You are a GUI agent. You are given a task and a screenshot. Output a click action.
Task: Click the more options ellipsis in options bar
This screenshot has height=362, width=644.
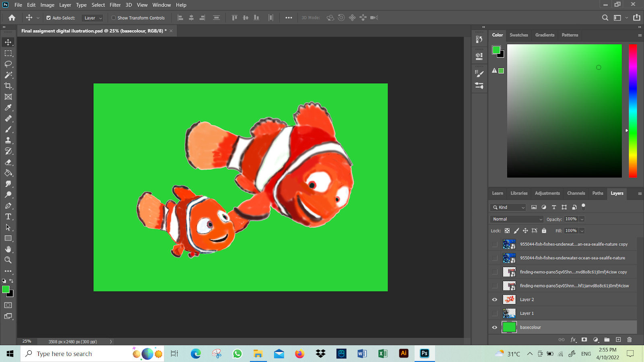[289, 18]
